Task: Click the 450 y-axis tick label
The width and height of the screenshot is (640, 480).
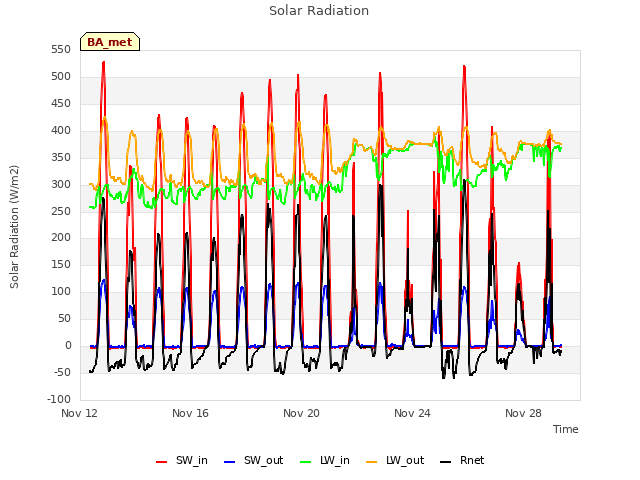Action: [x=61, y=104]
